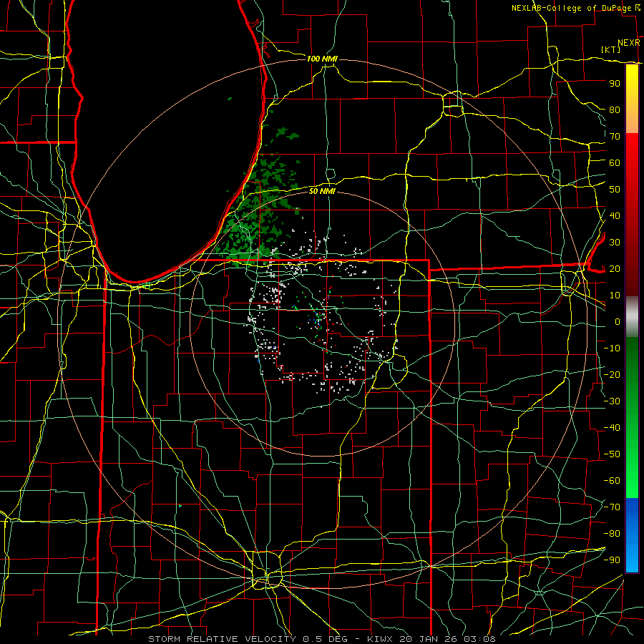Click the -80 scale value
Screen dimensions: 644x644
612,534
